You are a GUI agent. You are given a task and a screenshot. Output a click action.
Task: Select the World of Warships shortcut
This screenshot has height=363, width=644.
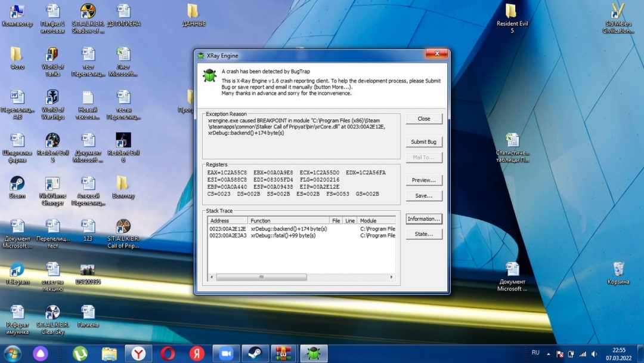point(52,105)
